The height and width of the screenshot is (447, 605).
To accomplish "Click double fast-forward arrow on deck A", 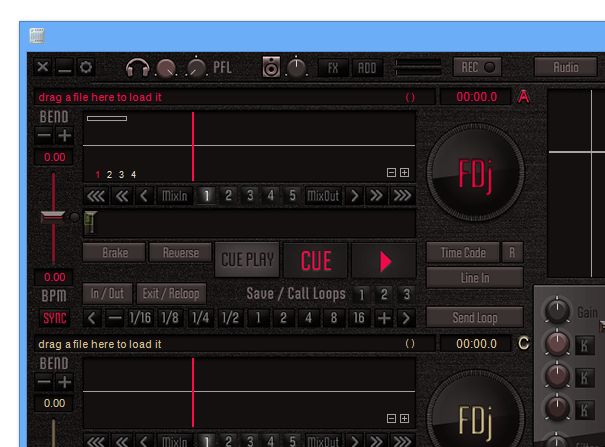I will [376, 196].
